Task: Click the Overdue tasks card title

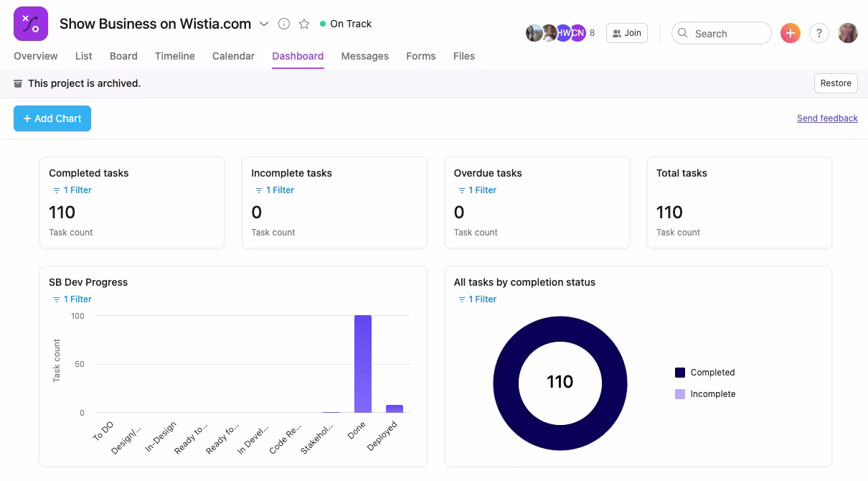Action: [x=488, y=173]
